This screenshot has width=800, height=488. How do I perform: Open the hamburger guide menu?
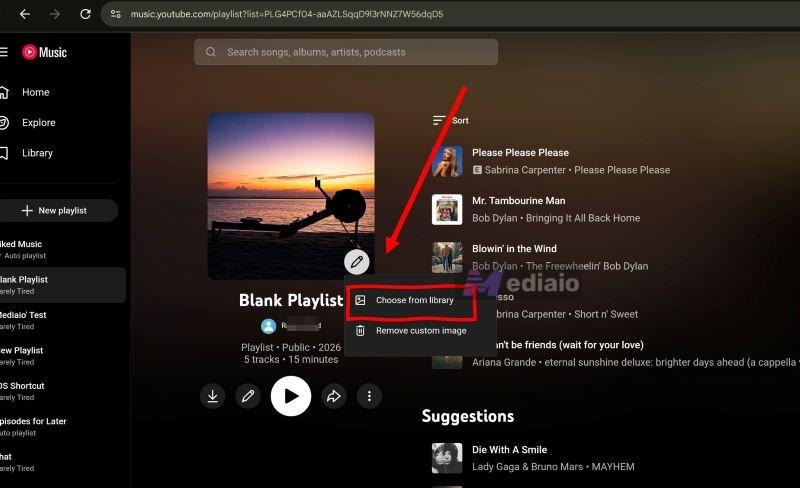(4, 52)
